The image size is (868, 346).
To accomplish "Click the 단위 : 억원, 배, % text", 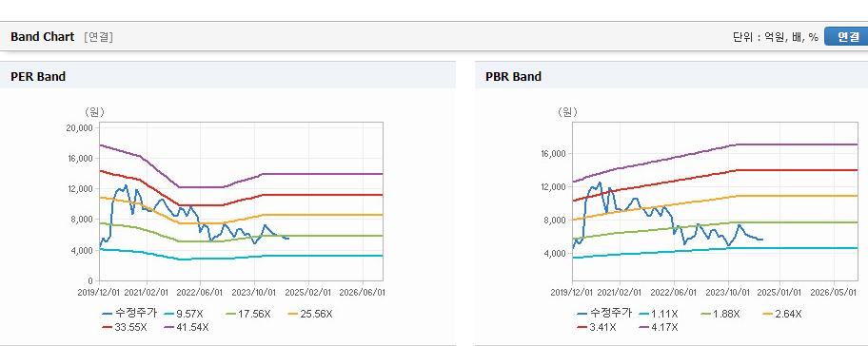I will 775,37.
